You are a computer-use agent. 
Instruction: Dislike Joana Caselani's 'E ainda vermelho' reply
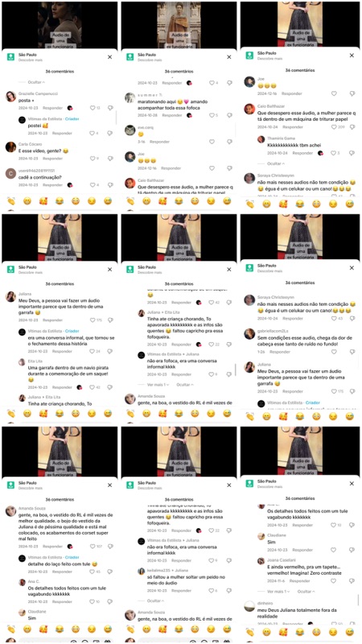(x=352, y=581)
